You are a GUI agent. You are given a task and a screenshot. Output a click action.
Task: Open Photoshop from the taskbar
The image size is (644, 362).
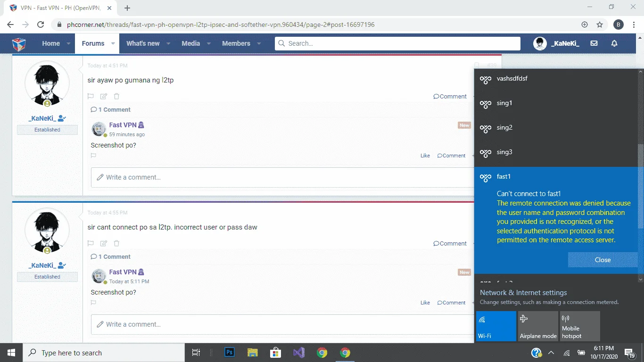(230, 353)
